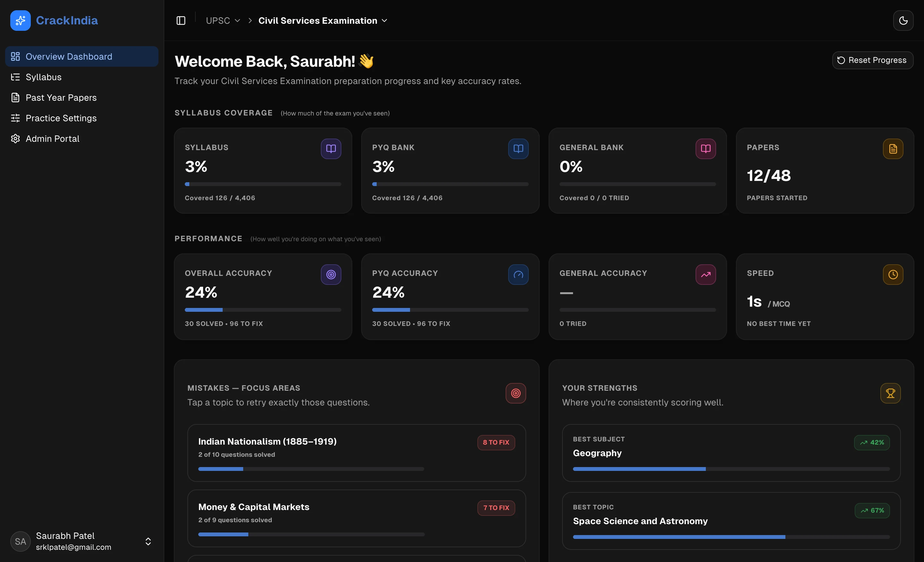Retry the Money & Capital Markets topic

357,518
